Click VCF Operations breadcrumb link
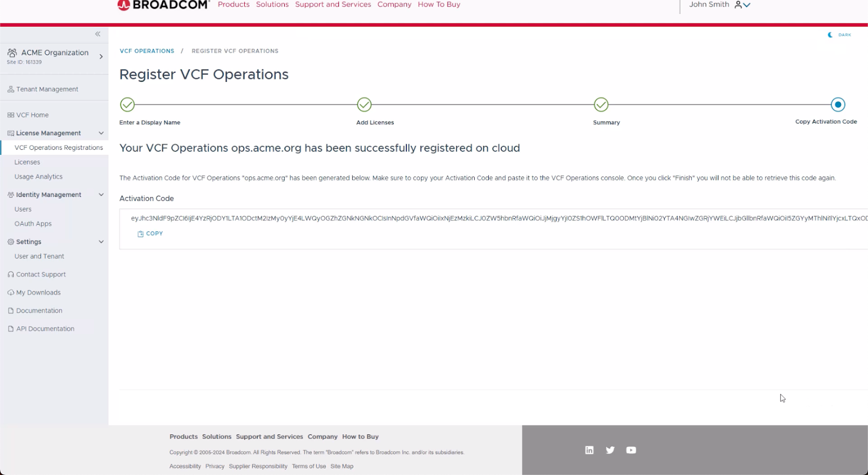 pos(147,51)
